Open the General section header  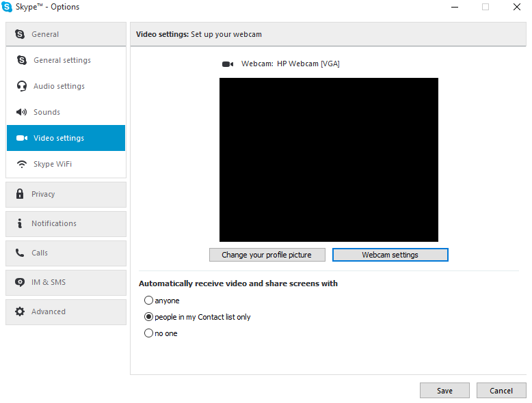(x=66, y=34)
